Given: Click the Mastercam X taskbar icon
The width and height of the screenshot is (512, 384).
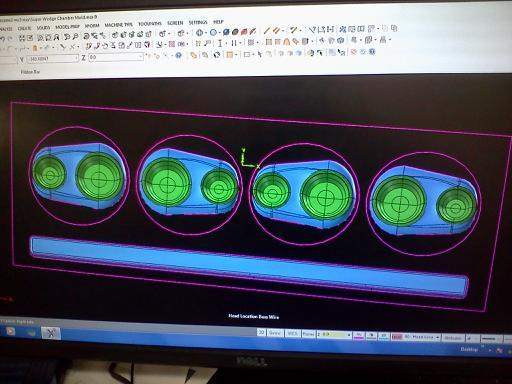Looking at the screenshot, I should pyautogui.click(x=51, y=333).
